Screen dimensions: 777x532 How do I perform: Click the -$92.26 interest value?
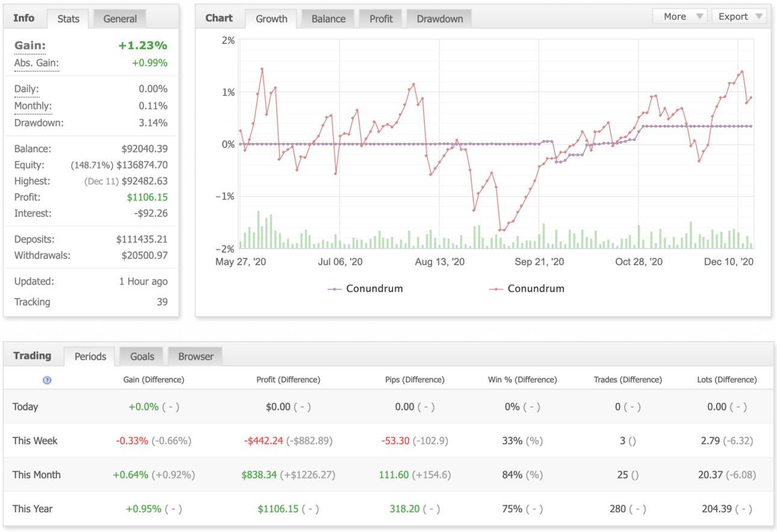tap(150, 213)
